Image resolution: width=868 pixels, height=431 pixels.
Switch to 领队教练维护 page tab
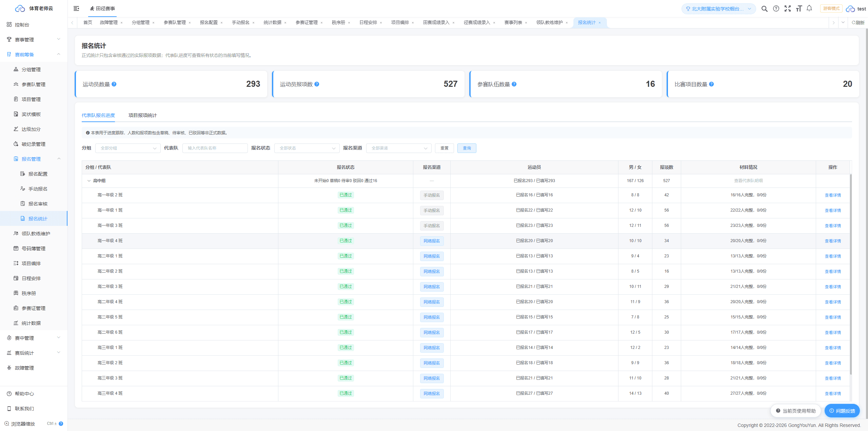pyautogui.click(x=549, y=23)
